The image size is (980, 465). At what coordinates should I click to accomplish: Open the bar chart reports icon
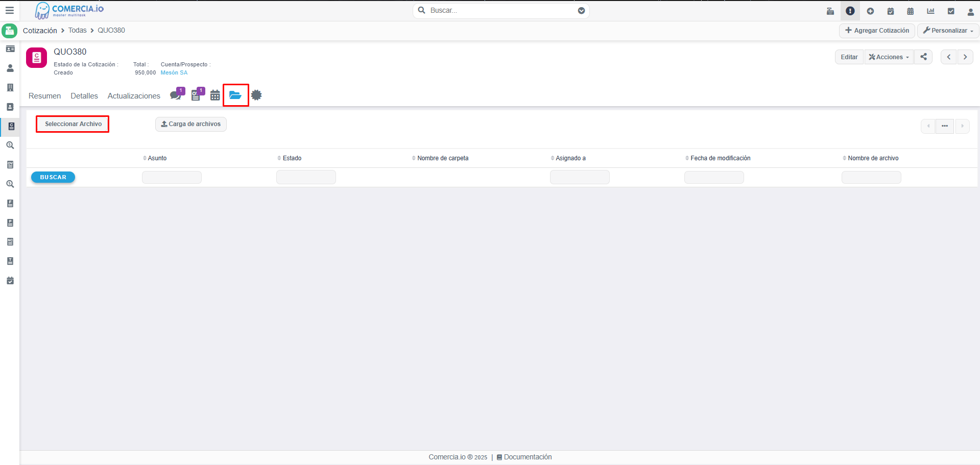[x=930, y=11]
